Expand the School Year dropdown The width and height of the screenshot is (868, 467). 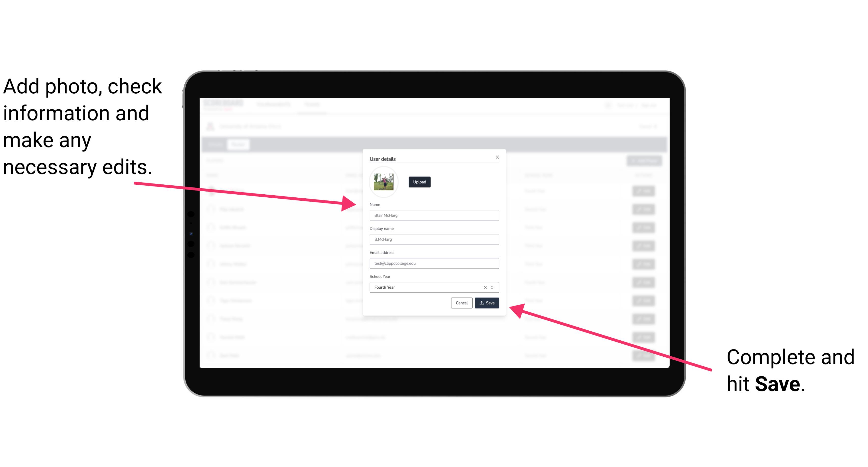[x=493, y=287]
